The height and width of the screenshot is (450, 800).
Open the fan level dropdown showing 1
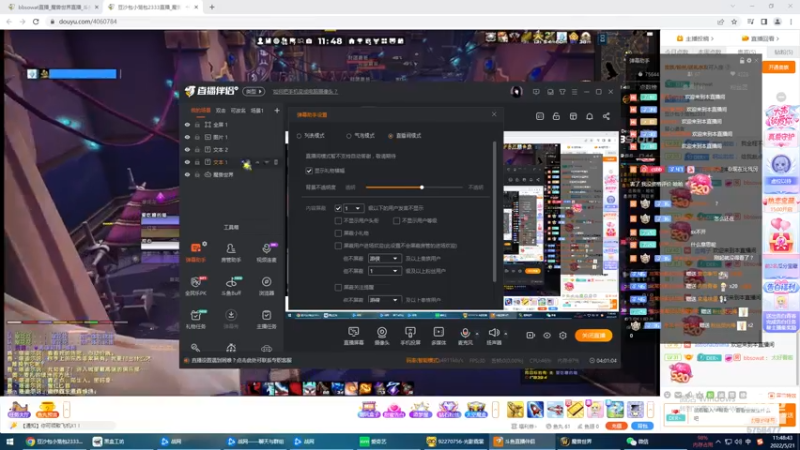point(384,271)
